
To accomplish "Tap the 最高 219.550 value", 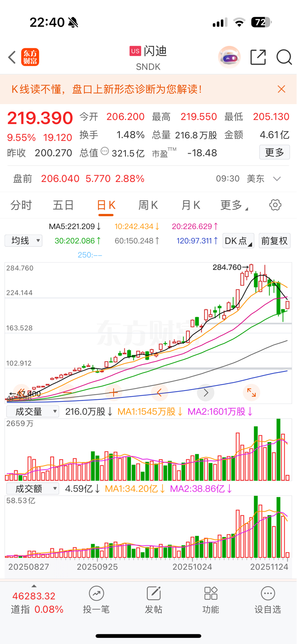I will [199, 117].
